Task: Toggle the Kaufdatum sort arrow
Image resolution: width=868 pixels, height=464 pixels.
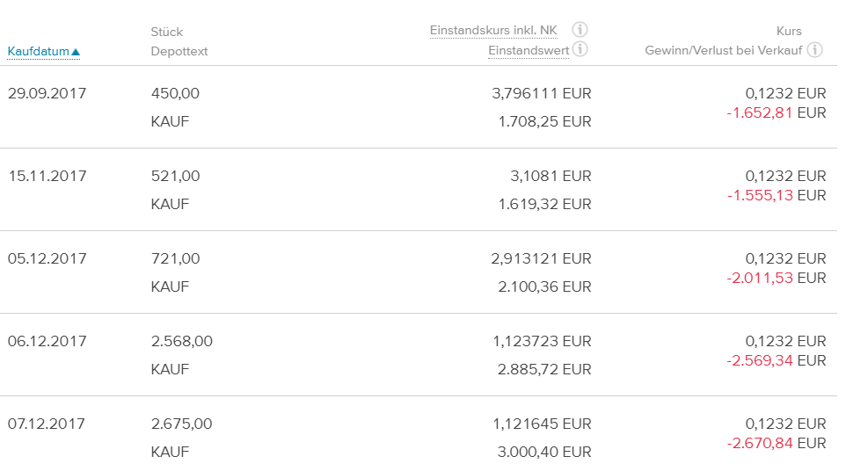Action: click(76, 52)
